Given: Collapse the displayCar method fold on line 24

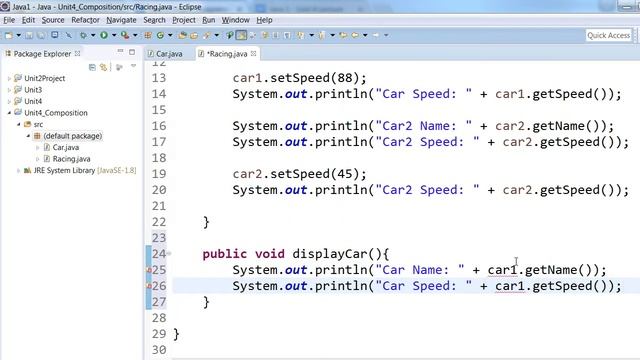Looking at the screenshot, I should coord(169,253).
